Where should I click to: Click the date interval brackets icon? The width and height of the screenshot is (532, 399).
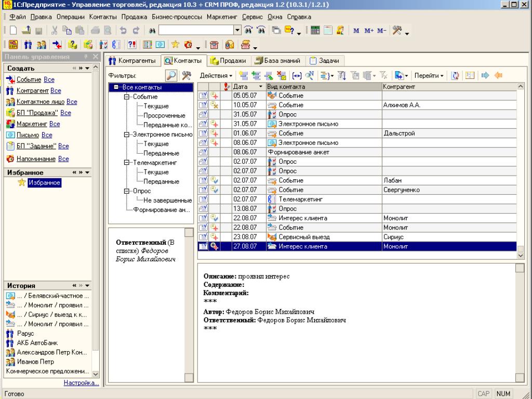click(297, 75)
